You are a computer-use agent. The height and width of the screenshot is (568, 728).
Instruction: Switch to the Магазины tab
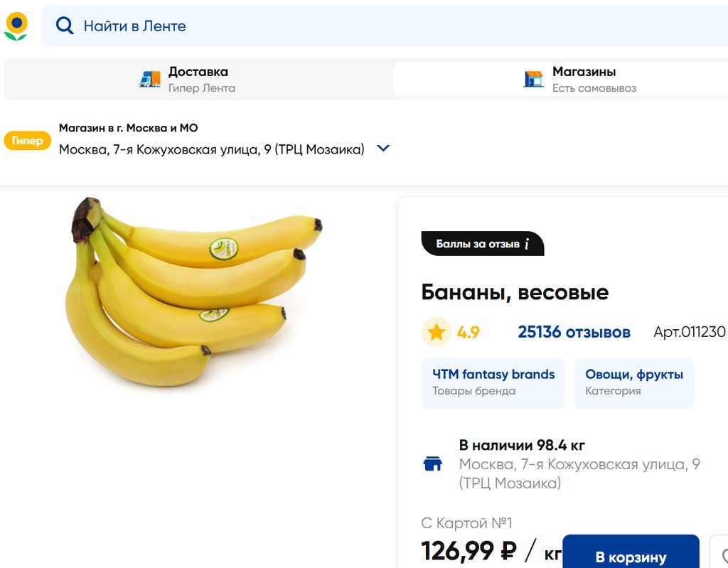[x=583, y=80]
